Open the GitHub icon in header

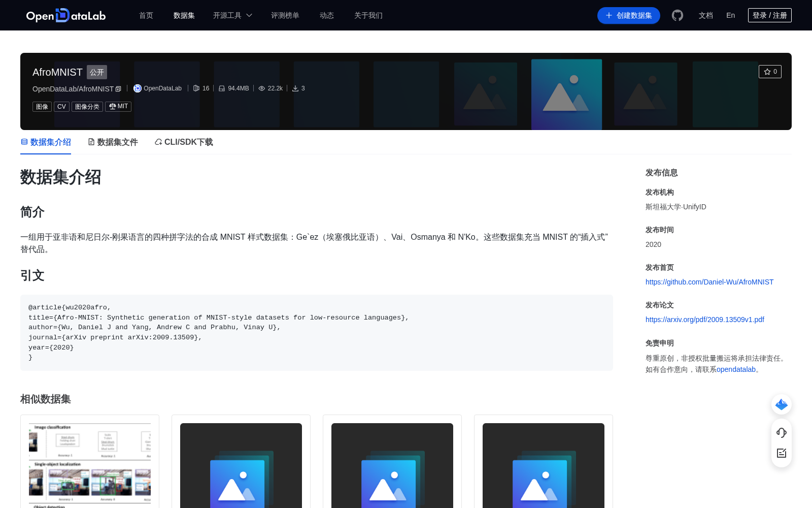(678, 15)
